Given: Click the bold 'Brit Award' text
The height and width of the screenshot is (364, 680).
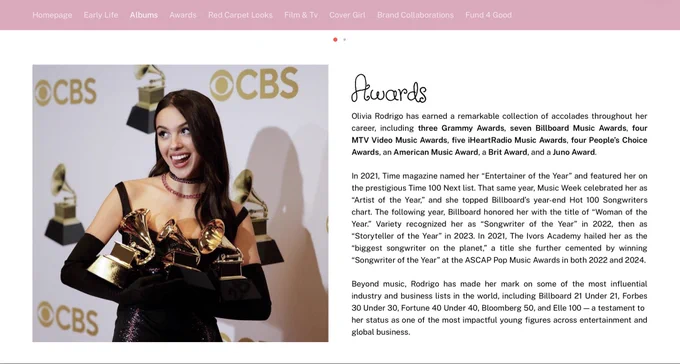Looking at the screenshot, I should point(508,152).
